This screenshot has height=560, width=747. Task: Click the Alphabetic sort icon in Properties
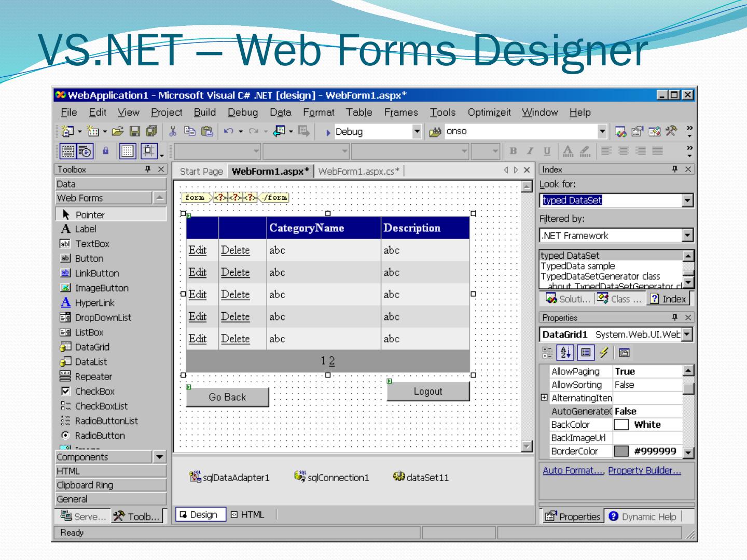click(564, 353)
